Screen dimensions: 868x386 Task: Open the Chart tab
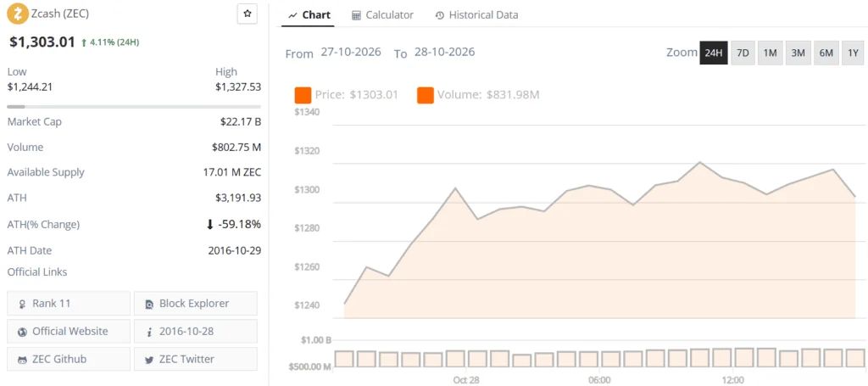309,15
